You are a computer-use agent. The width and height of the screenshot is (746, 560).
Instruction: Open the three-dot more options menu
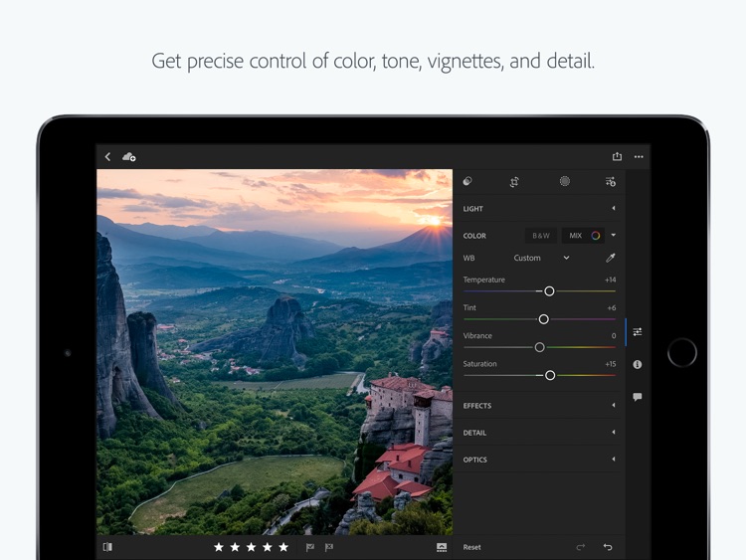639,156
